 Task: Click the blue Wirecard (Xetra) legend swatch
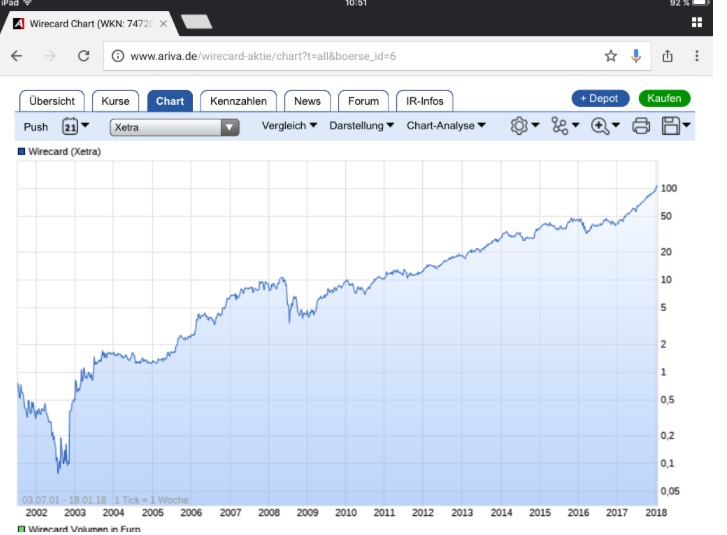[21, 152]
